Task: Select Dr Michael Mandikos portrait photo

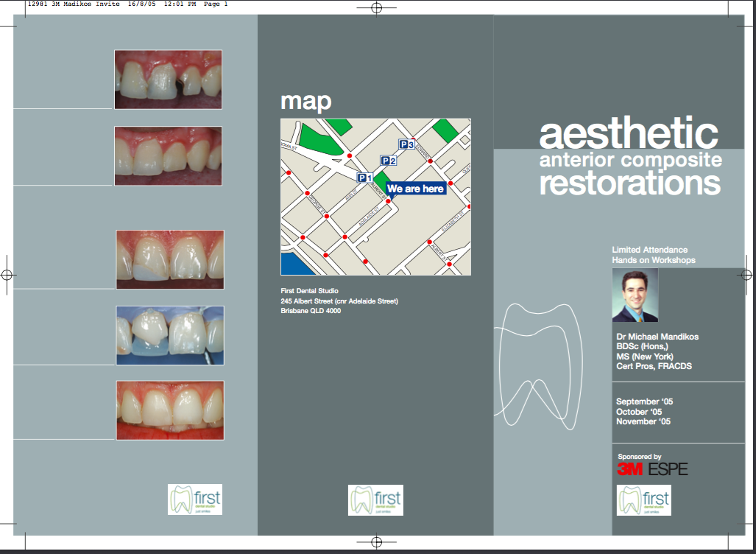Action: click(635, 295)
